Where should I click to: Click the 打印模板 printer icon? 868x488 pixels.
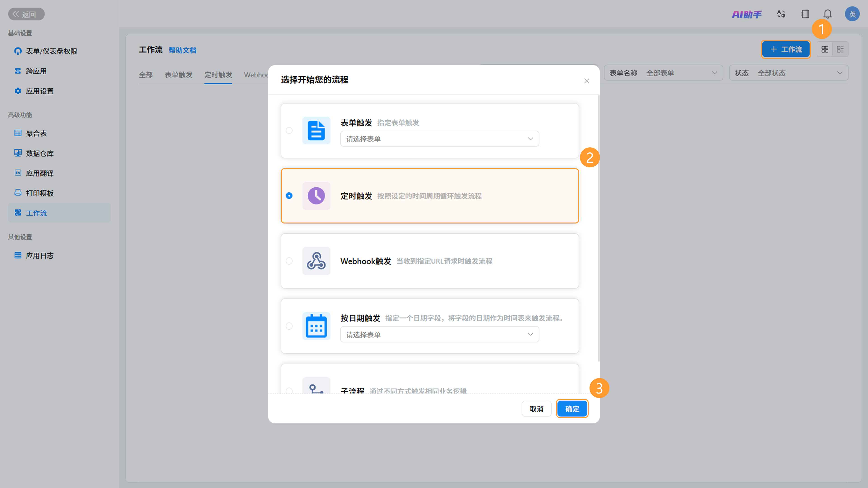18,193
